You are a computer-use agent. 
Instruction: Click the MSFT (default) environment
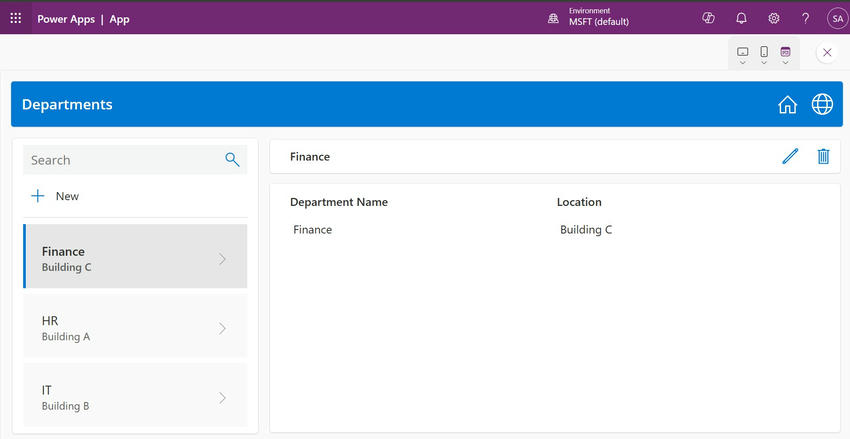[598, 22]
